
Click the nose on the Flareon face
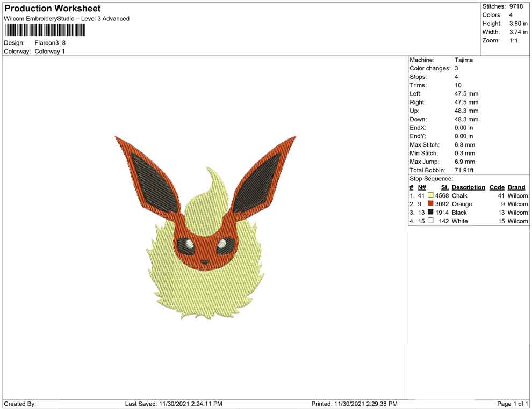tap(205, 262)
